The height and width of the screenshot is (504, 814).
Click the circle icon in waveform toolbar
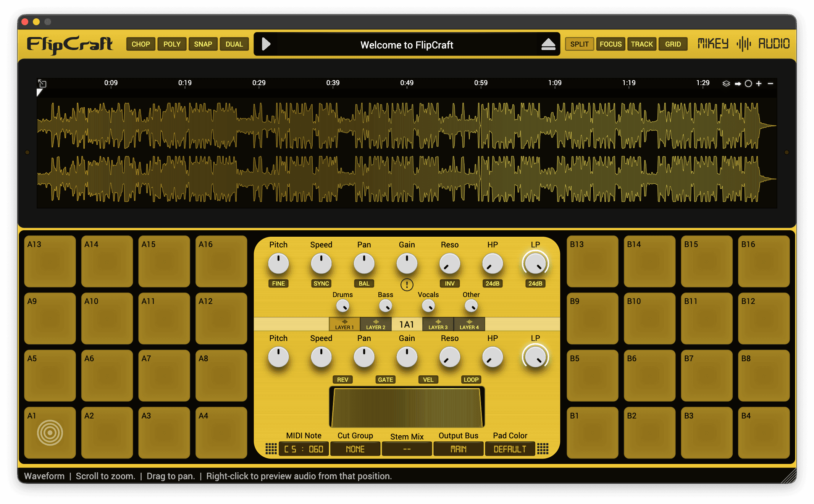pos(748,84)
